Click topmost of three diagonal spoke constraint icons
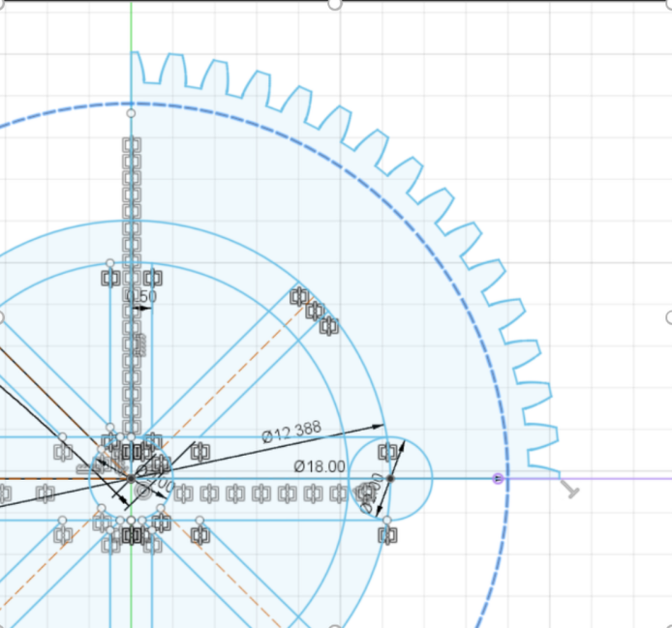672x628 pixels. (299, 296)
